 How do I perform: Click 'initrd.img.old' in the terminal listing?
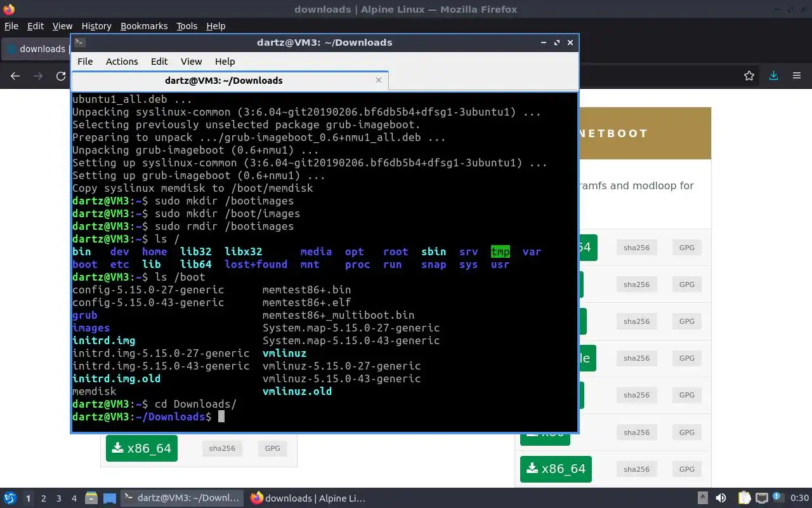[x=117, y=378]
